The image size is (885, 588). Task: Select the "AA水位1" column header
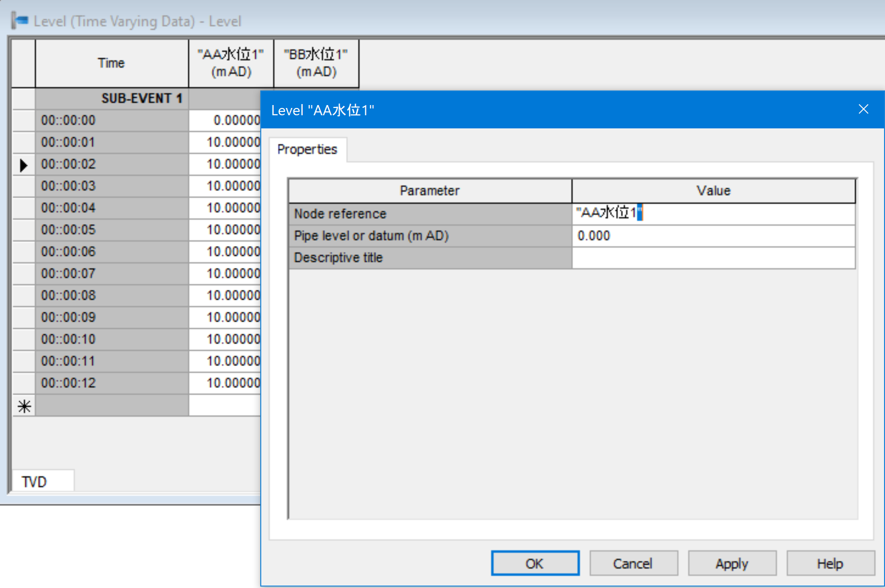click(x=231, y=63)
